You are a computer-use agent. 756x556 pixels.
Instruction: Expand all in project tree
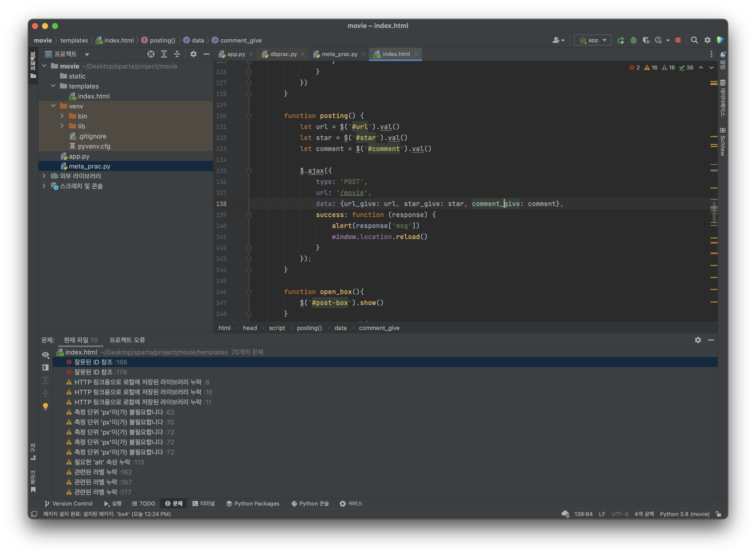point(164,54)
